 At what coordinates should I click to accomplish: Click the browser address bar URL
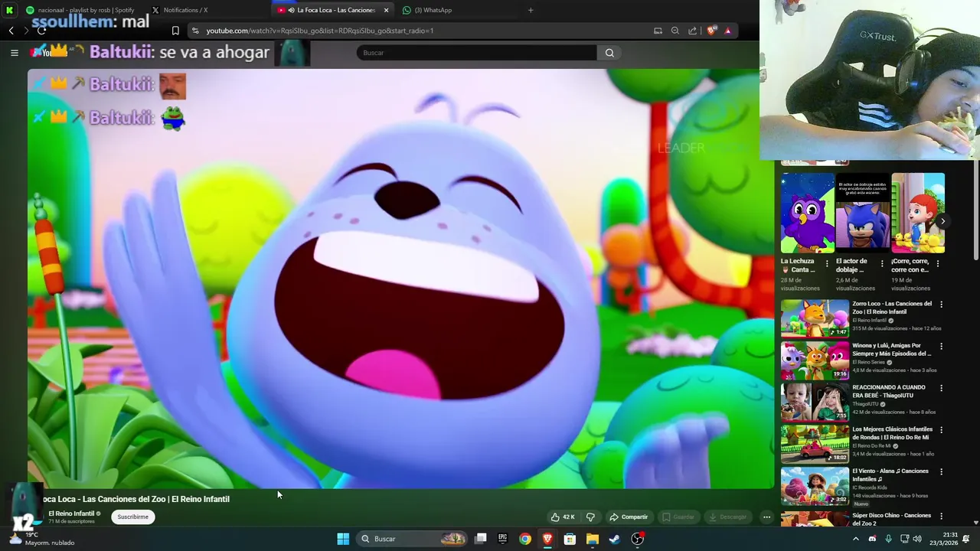click(x=319, y=31)
